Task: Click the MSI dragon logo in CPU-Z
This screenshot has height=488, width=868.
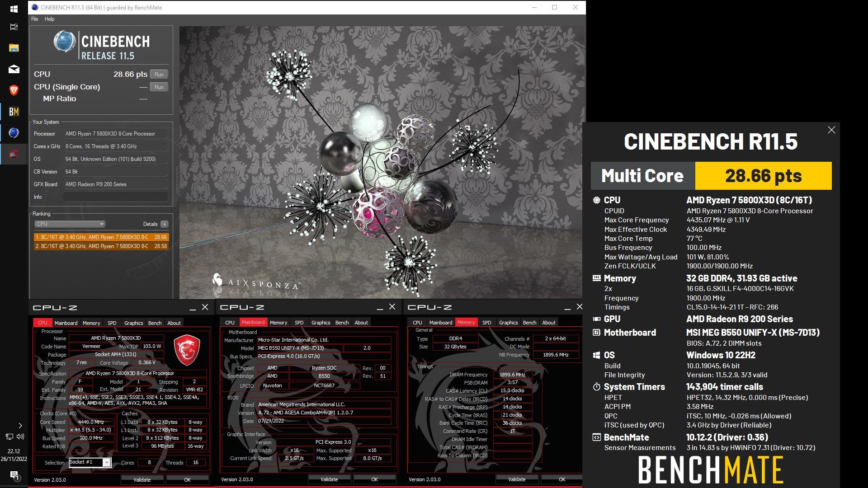Action: point(187,350)
